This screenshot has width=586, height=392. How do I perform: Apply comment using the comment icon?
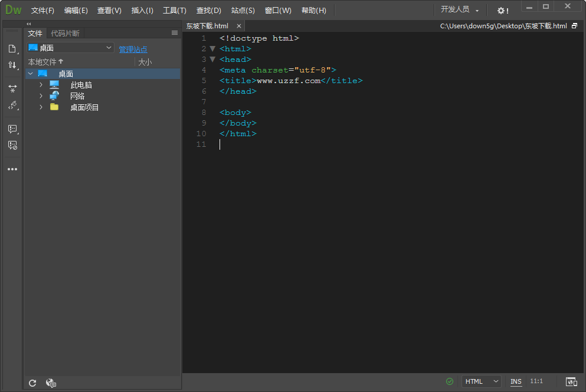(12, 129)
